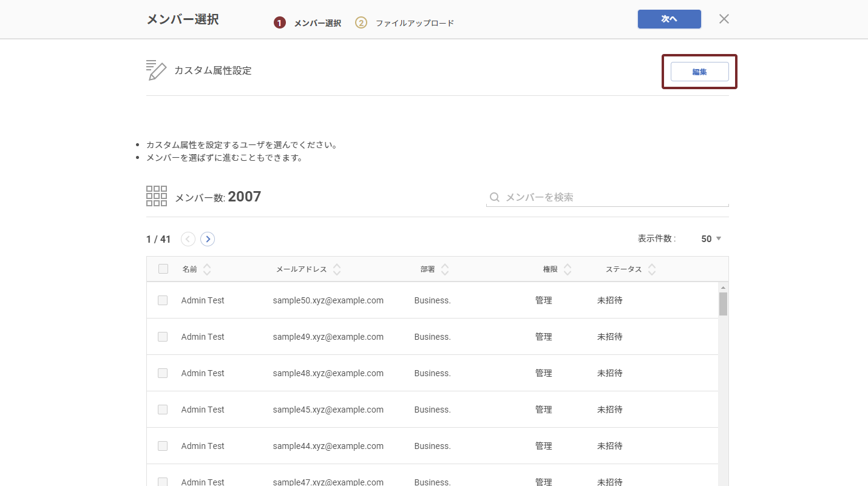Click the email sample45.xyz@example.com

pyautogui.click(x=328, y=410)
